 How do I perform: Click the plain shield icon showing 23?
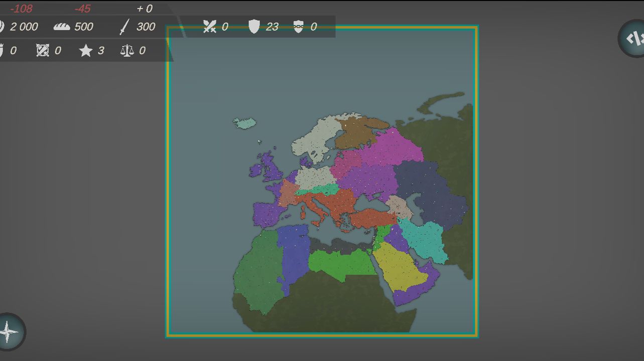tap(254, 27)
